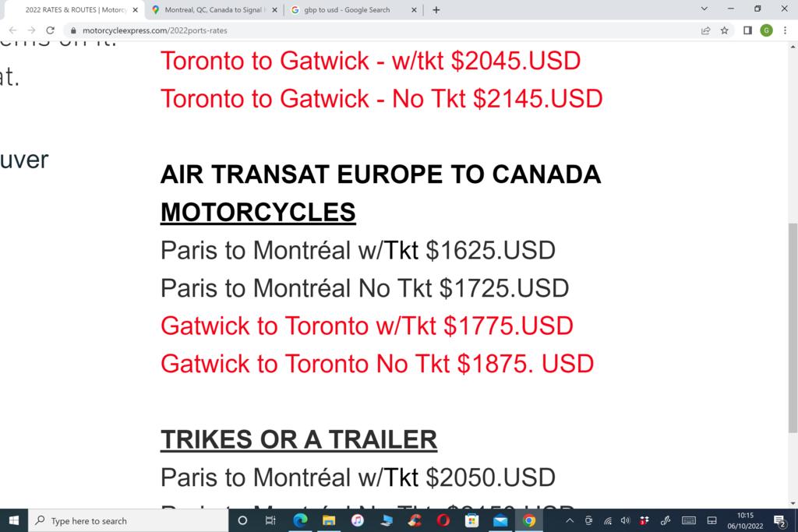The height and width of the screenshot is (532, 798).
Task: Launch Opera browser from the taskbar
Action: point(443,520)
